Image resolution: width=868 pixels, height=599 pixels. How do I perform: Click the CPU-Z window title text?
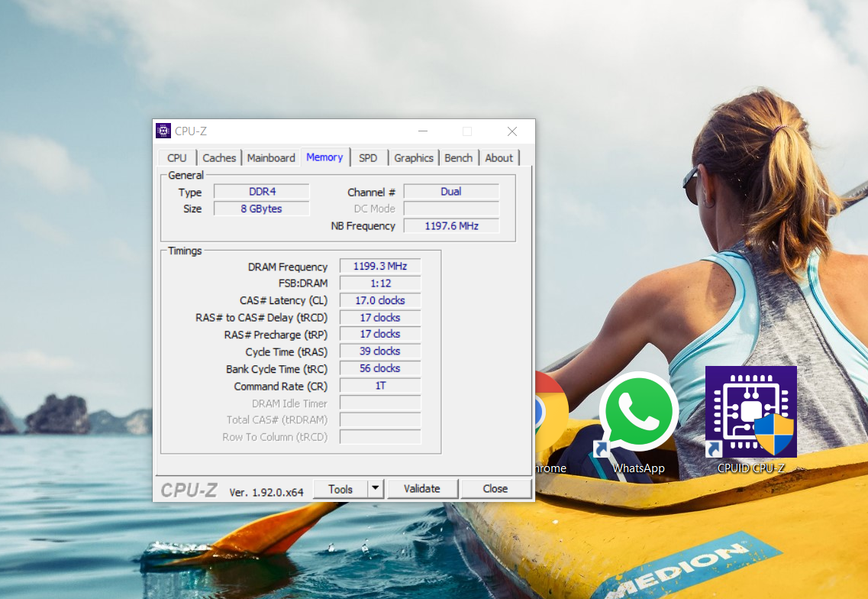click(191, 131)
